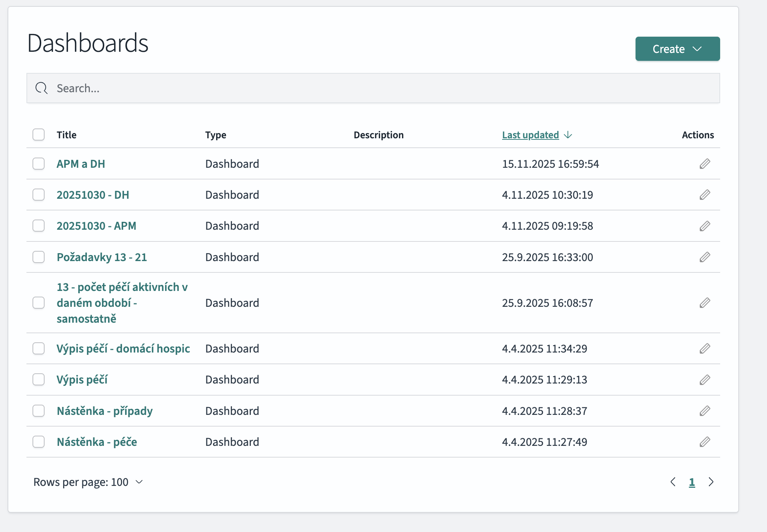
Task: Select checkbox for Výpis péčí row
Action: point(39,379)
